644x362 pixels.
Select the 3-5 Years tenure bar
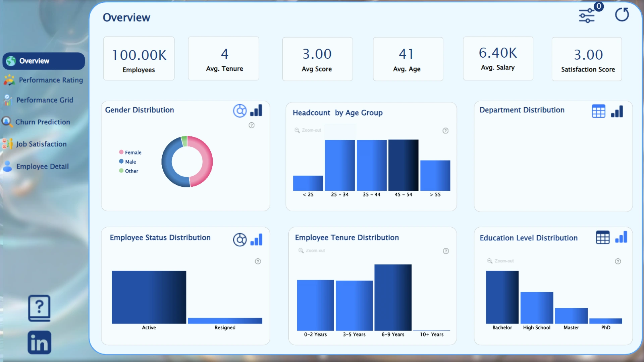[x=354, y=306]
